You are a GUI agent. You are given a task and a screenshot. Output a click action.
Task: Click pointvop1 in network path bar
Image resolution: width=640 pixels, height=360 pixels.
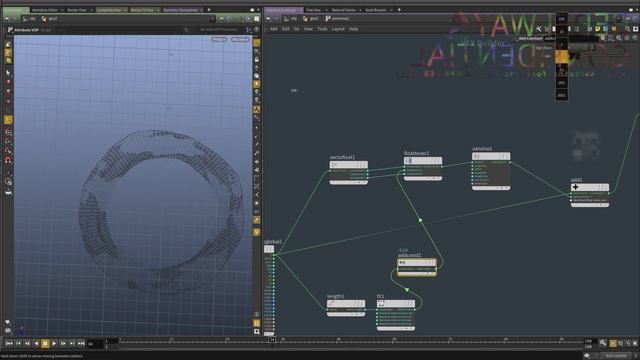pos(338,19)
